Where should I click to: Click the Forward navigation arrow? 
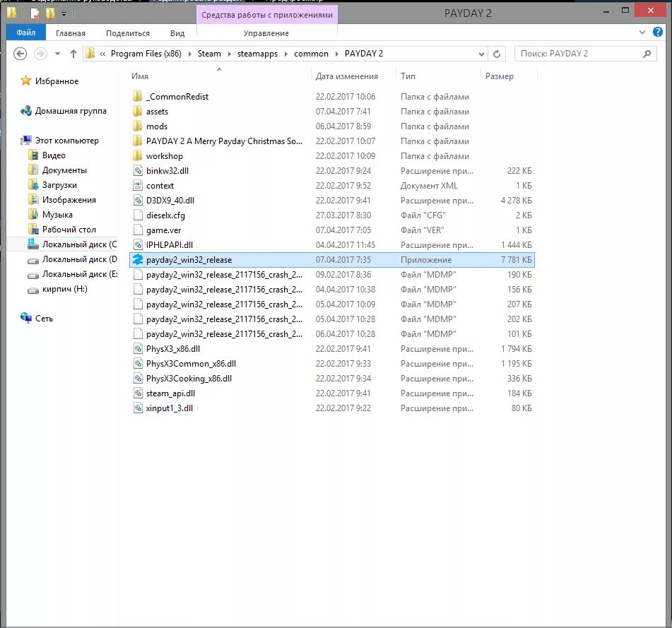click(40, 54)
